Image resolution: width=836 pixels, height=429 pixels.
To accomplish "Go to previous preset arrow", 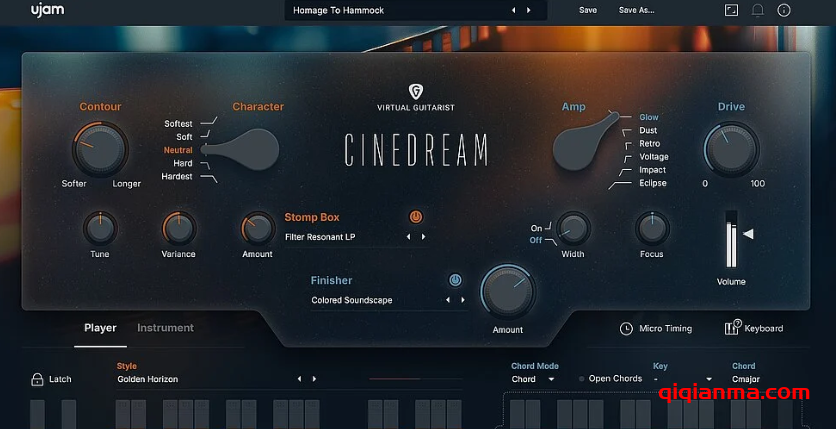I will [513, 10].
